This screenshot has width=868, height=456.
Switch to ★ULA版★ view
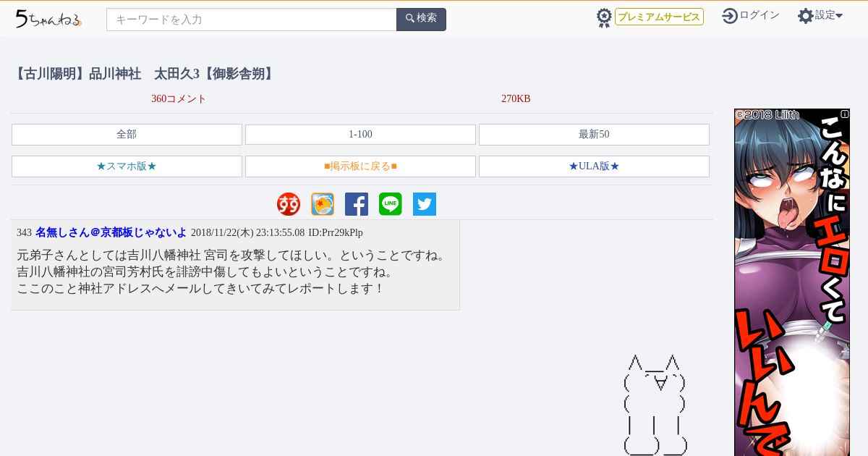tap(594, 166)
